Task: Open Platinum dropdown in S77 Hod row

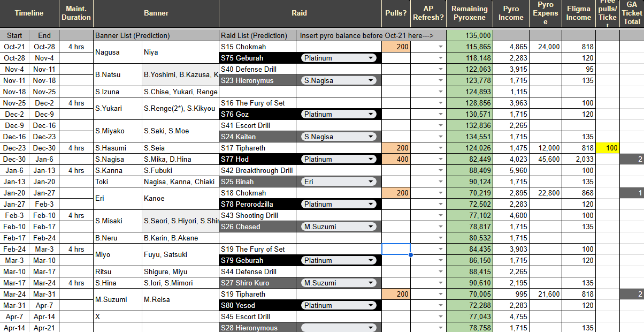Action: 339,159
